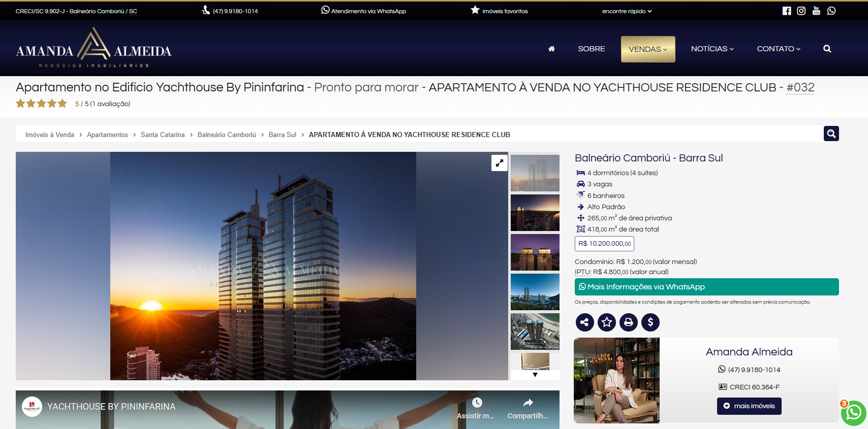Open 'Santa Catarina' breadcrumb link
The image size is (868, 429).
pos(163,135)
